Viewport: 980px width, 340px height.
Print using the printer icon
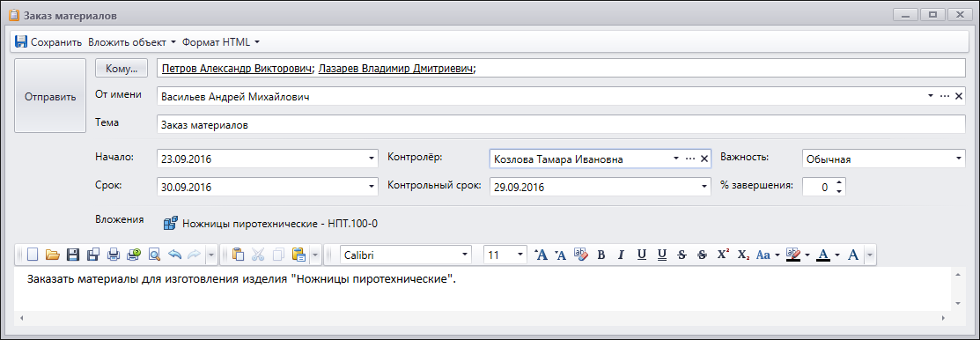(113, 255)
